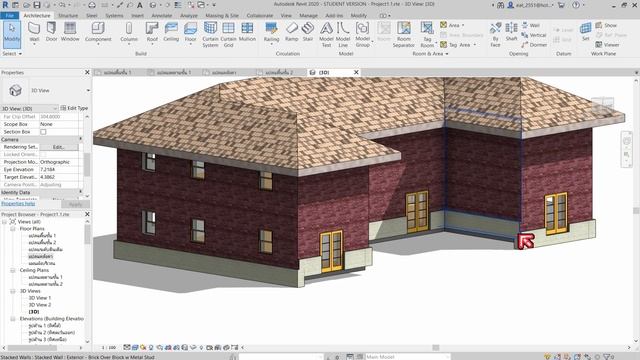Switch to the Structure ribbon tab

click(x=68, y=16)
